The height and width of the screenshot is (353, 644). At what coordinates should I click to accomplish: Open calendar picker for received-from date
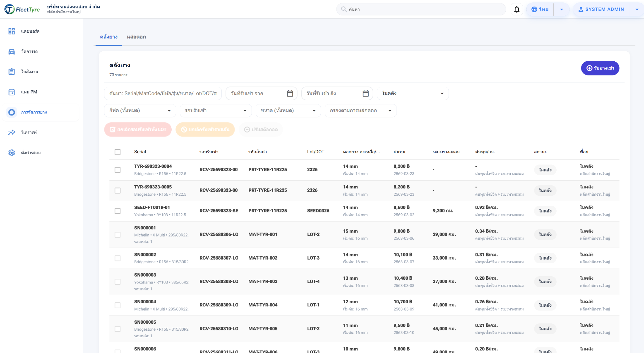click(x=290, y=93)
